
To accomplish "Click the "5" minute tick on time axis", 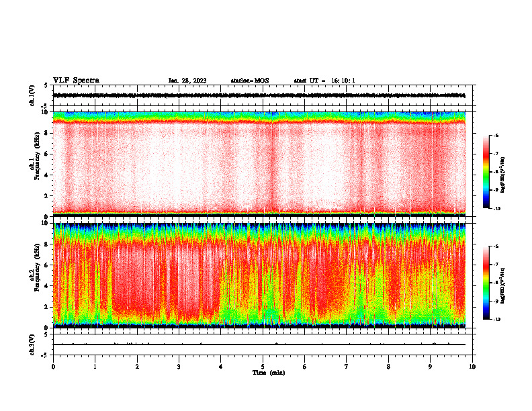I will tap(263, 367).
